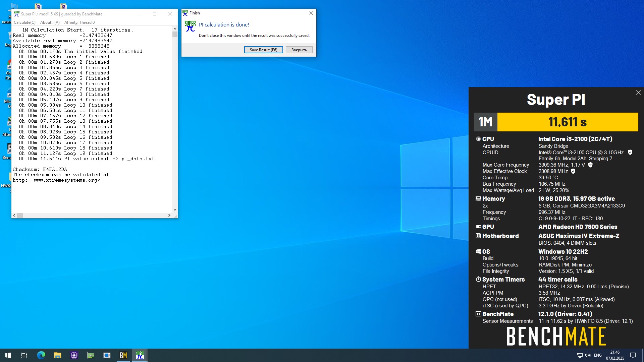The width and height of the screenshot is (644, 362).
Task: Click the GPU card icon in BenchMate panel
Action: click(x=478, y=227)
